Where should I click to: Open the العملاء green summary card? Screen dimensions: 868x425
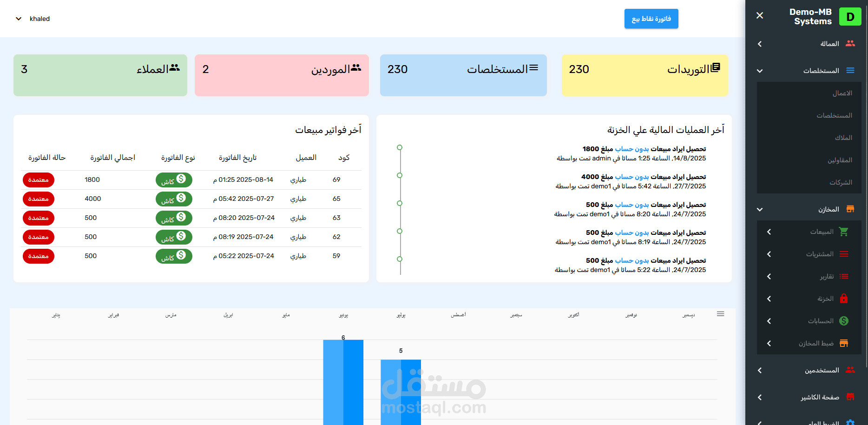100,75
